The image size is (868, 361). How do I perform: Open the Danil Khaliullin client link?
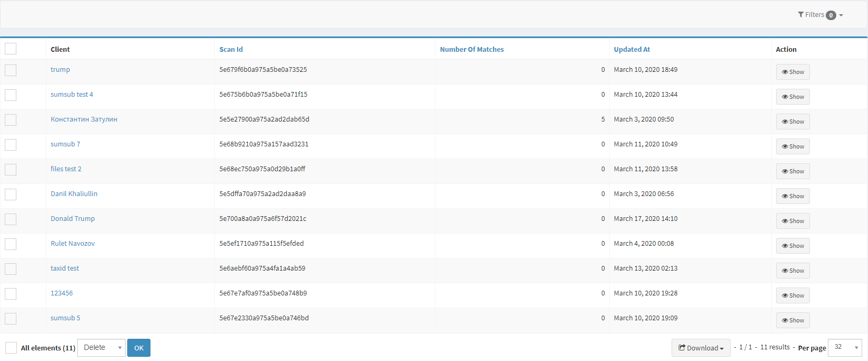(x=74, y=193)
